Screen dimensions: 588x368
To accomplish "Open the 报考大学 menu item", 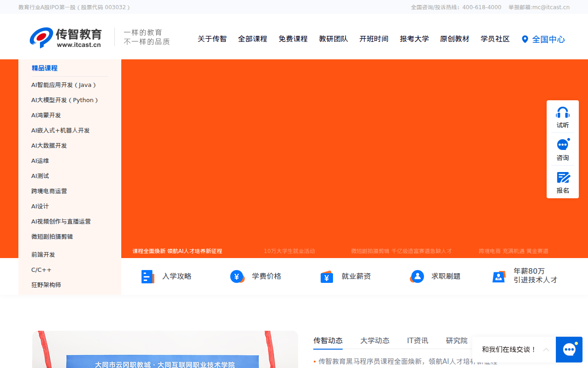I will [414, 39].
